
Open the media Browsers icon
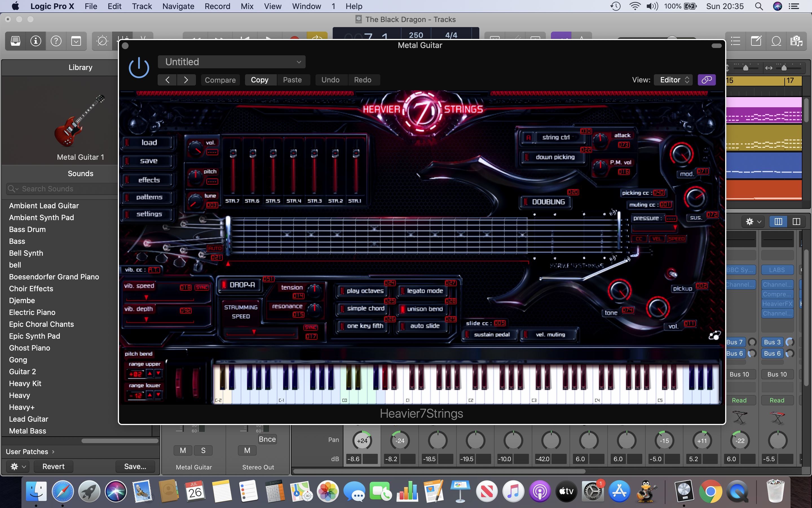(x=796, y=41)
